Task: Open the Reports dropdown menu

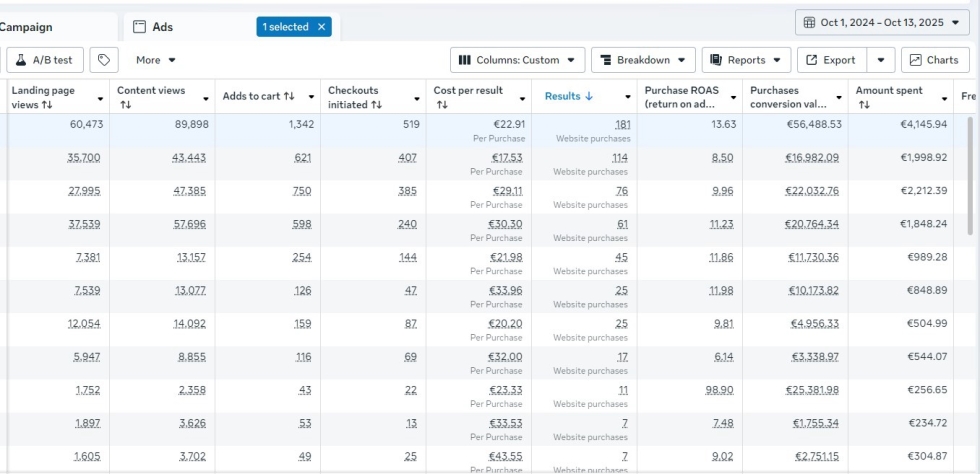Action: tap(749, 60)
